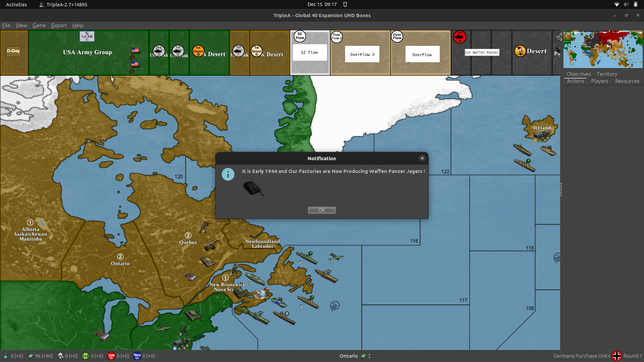Click the Waffen Panzer Jager tank image
The width and height of the screenshot is (644, 362).
click(x=253, y=188)
